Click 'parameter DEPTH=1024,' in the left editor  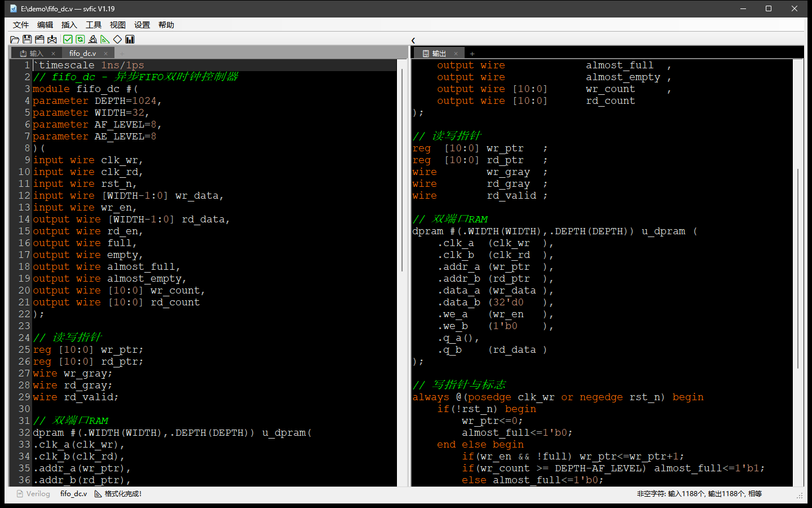(x=98, y=101)
